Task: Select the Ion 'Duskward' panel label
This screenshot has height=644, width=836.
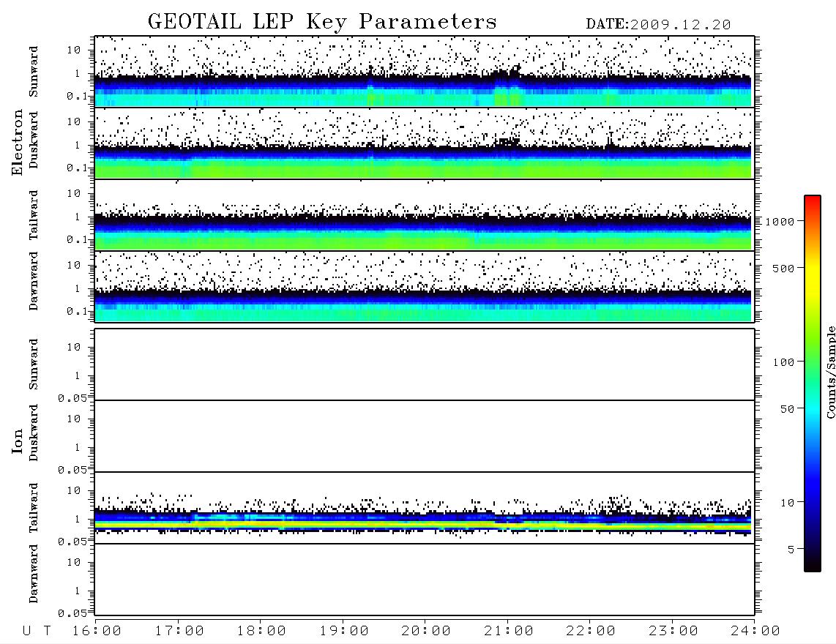Action: [x=34, y=433]
